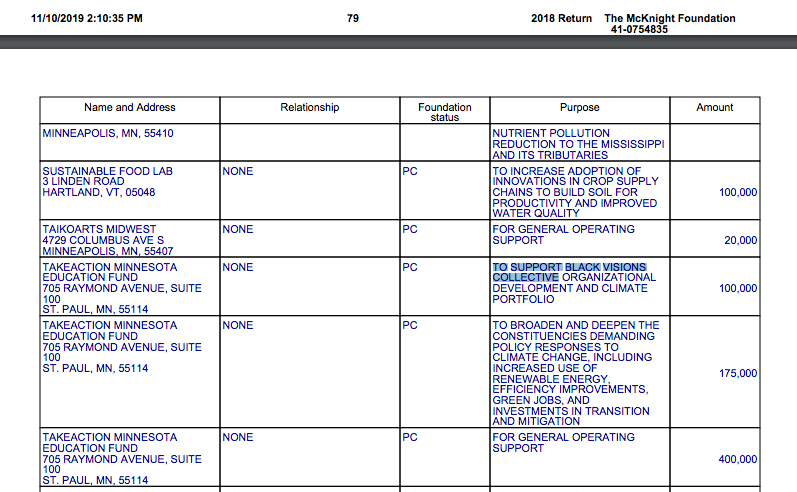This screenshot has height=492, width=797.
Task: Click 'TO INCREASE ADOPTION OF' purpose text
Action: pyautogui.click(x=566, y=171)
